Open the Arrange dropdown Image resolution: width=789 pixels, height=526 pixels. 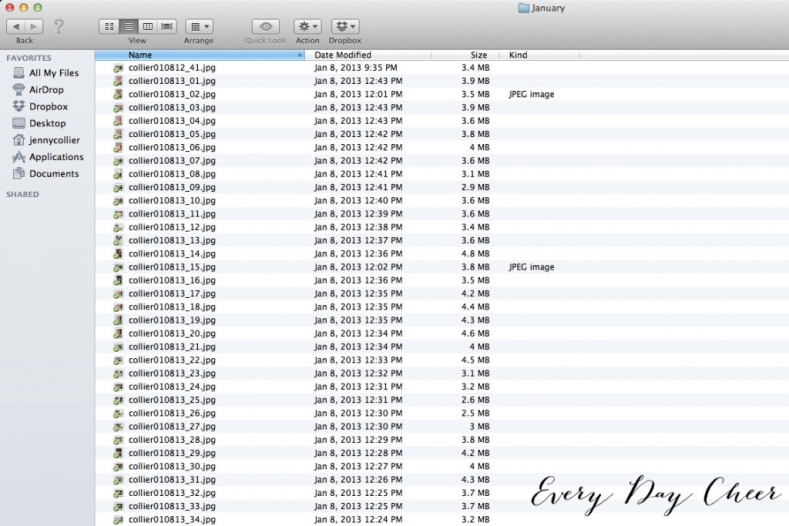click(199, 26)
